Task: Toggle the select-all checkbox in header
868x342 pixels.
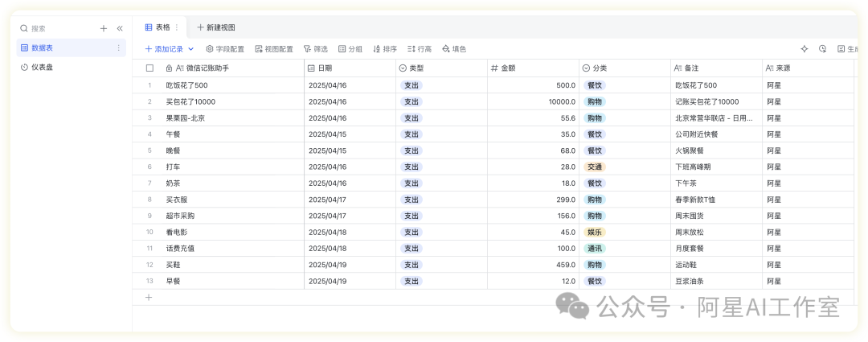Action: pyautogui.click(x=149, y=68)
